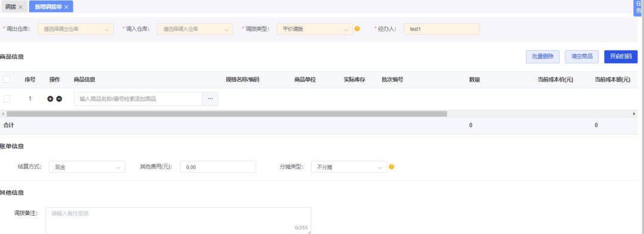
Task: Close the 调拨 tab
Action: pyautogui.click(x=20, y=7)
